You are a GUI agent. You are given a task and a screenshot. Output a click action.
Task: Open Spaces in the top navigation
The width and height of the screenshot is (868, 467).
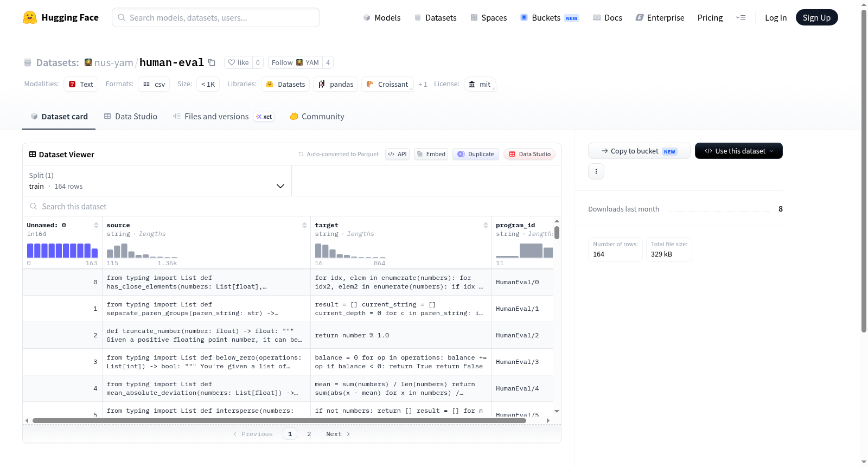(x=489, y=17)
